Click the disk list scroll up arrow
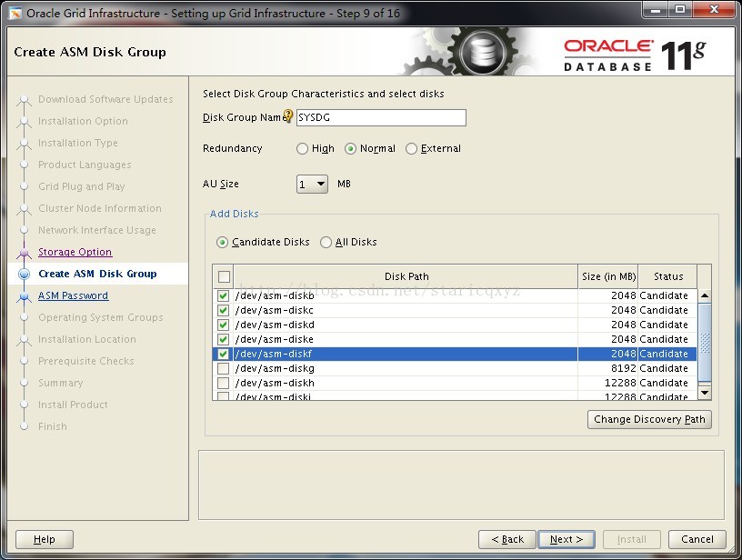 [x=705, y=295]
